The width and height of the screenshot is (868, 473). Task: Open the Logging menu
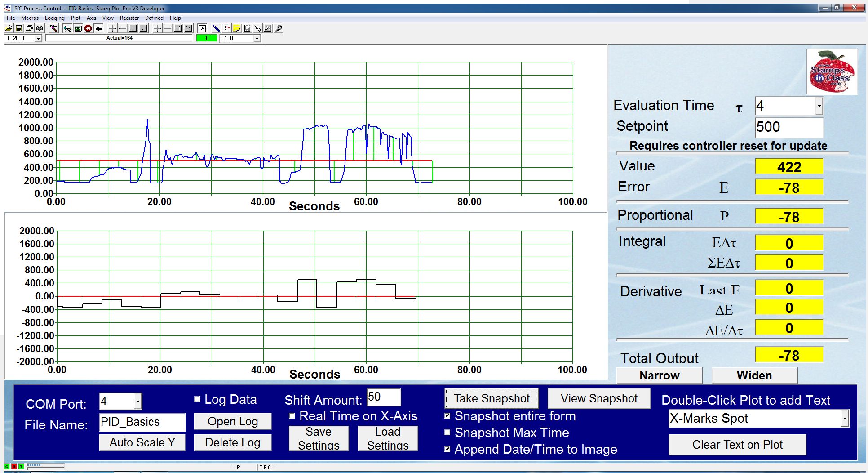(x=54, y=18)
